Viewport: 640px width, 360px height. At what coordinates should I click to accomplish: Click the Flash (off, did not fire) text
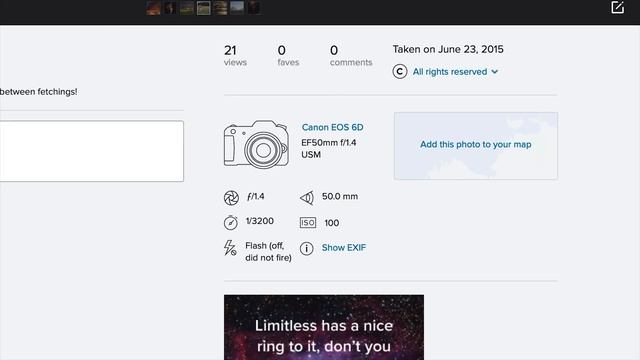click(268, 252)
